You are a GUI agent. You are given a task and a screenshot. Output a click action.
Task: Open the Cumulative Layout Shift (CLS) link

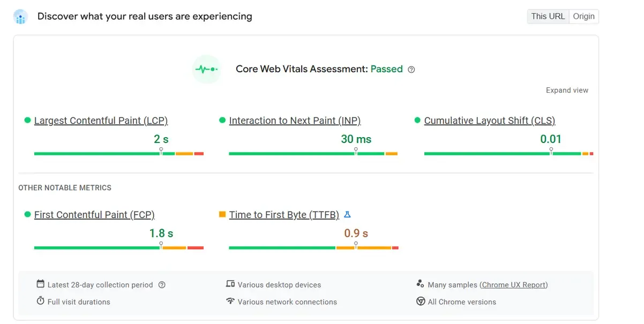[489, 120]
